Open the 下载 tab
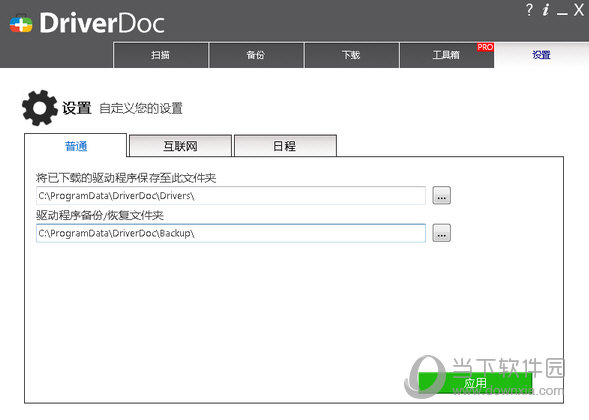Image resolution: width=589 pixels, height=420 pixels. click(352, 55)
